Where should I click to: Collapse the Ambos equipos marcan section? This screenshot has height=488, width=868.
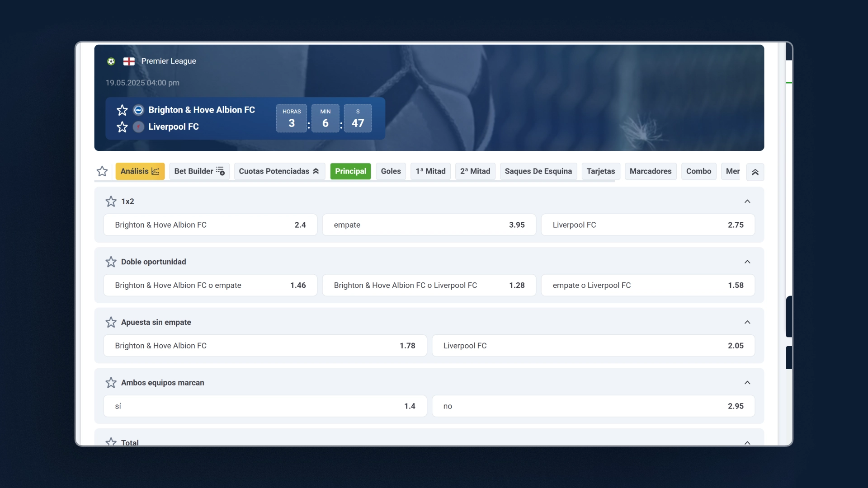coord(747,383)
